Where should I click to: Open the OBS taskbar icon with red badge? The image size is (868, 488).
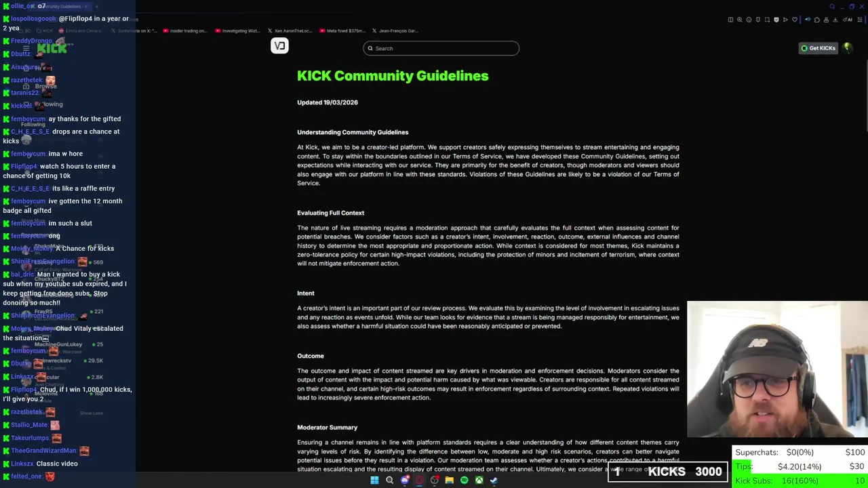435,480
